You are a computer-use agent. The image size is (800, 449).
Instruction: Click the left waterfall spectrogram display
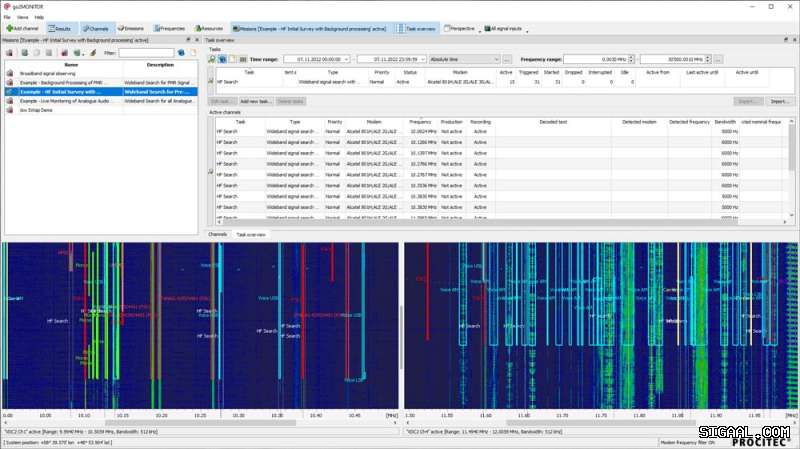tap(200, 326)
